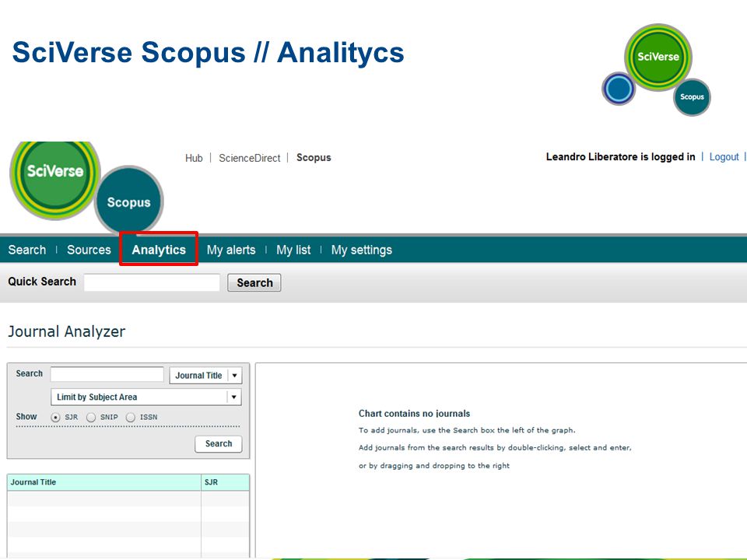Click the Journal Analyzer heading
The image size is (747, 560).
point(67,331)
